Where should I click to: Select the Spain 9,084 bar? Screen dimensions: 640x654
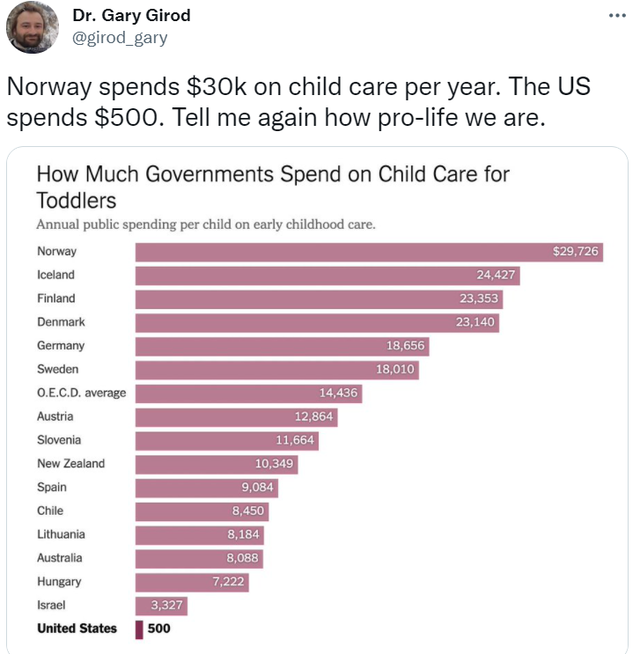tap(207, 488)
